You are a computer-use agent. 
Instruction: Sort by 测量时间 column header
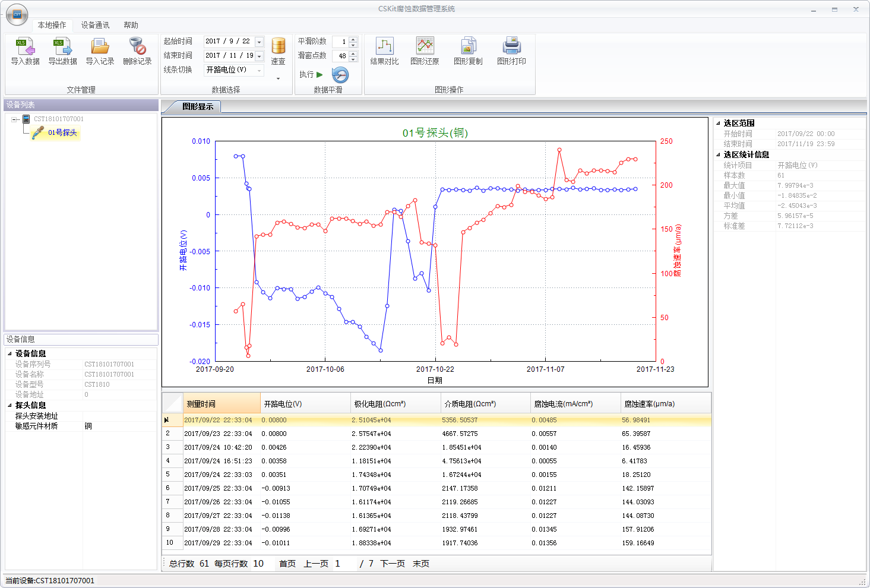pos(222,404)
